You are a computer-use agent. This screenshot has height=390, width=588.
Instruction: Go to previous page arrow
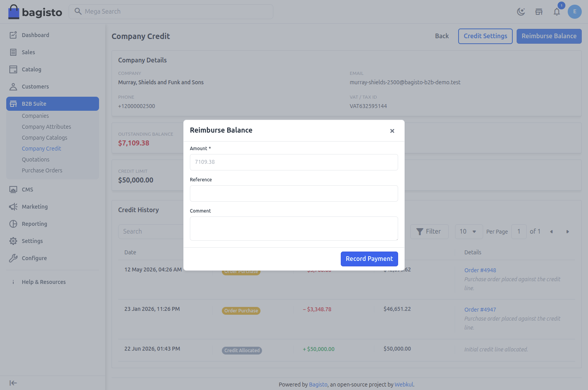click(551, 232)
